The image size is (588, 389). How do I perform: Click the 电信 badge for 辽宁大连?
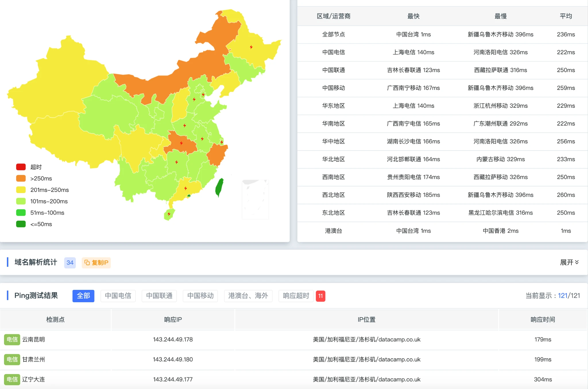[x=12, y=379]
